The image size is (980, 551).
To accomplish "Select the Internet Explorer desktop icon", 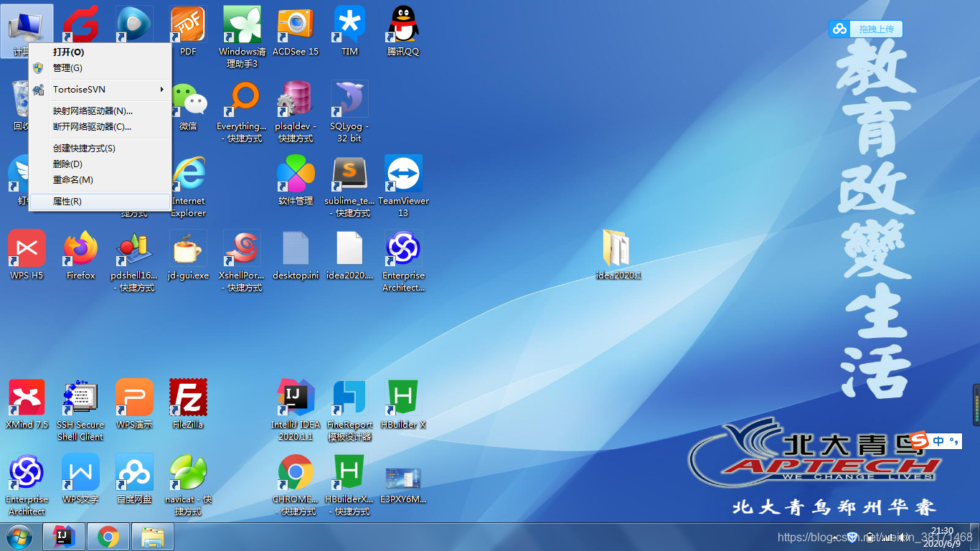I will 189,174.
